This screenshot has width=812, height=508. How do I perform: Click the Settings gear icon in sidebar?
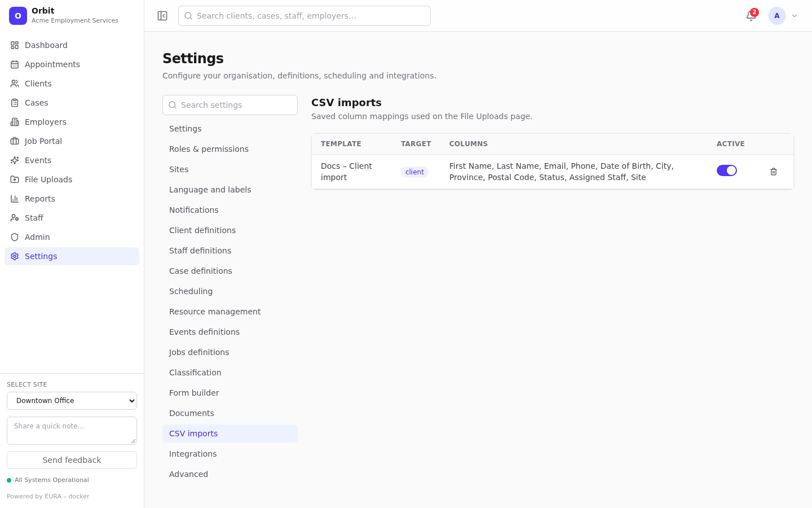(15, 256)
